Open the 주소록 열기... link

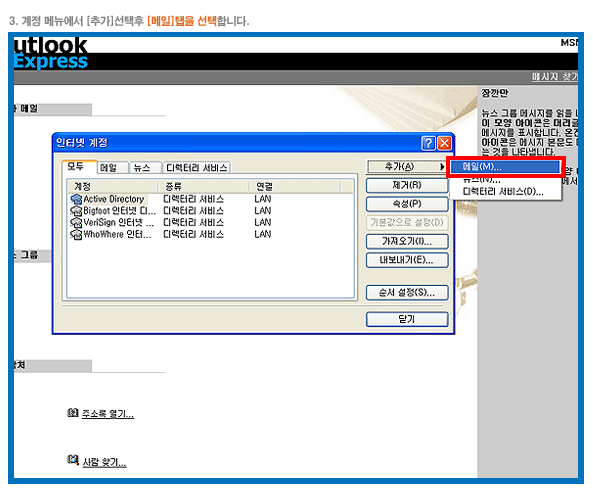point(108,414)
